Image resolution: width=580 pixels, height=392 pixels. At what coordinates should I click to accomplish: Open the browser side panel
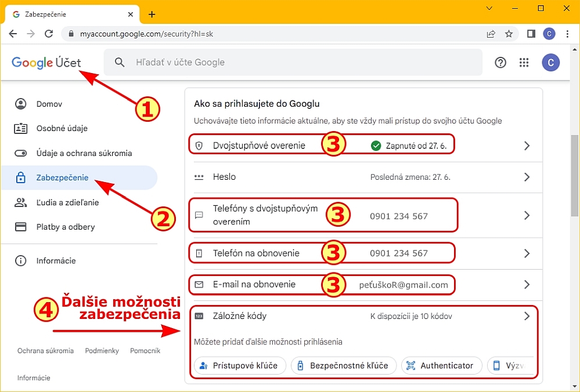coord(531,34)
